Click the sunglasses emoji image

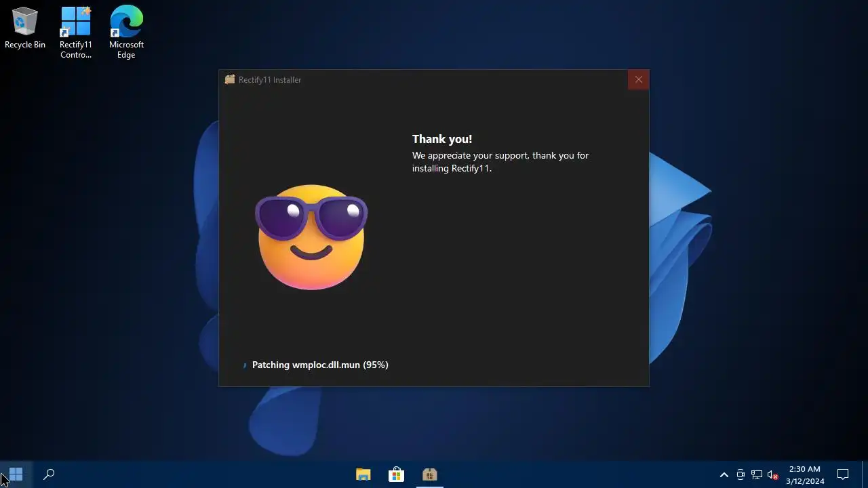tap(311, 237)
